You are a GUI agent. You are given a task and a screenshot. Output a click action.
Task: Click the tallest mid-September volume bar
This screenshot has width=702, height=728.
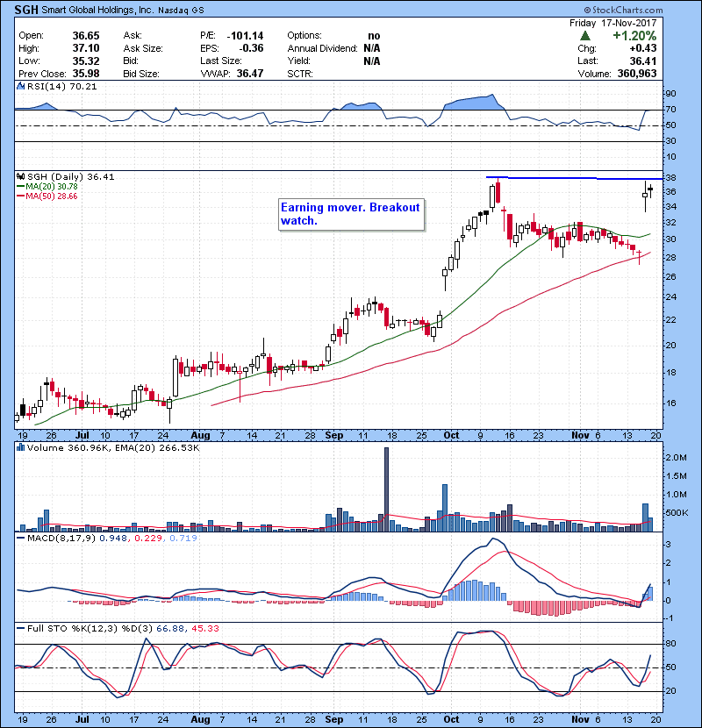(387, 489)
